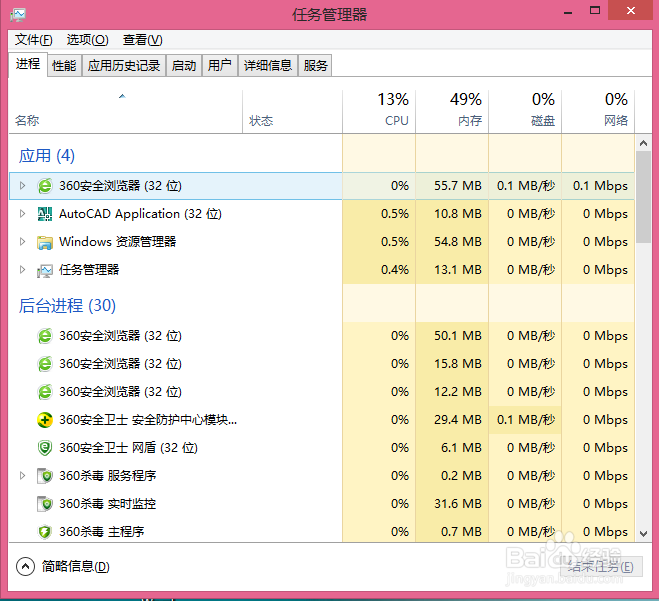Open the 文件(F) menu

34,40
